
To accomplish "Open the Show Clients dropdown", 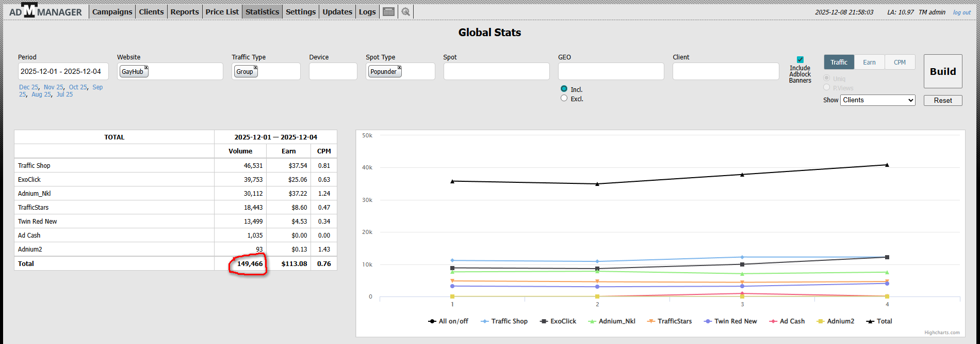I will (x=877, y=100).
